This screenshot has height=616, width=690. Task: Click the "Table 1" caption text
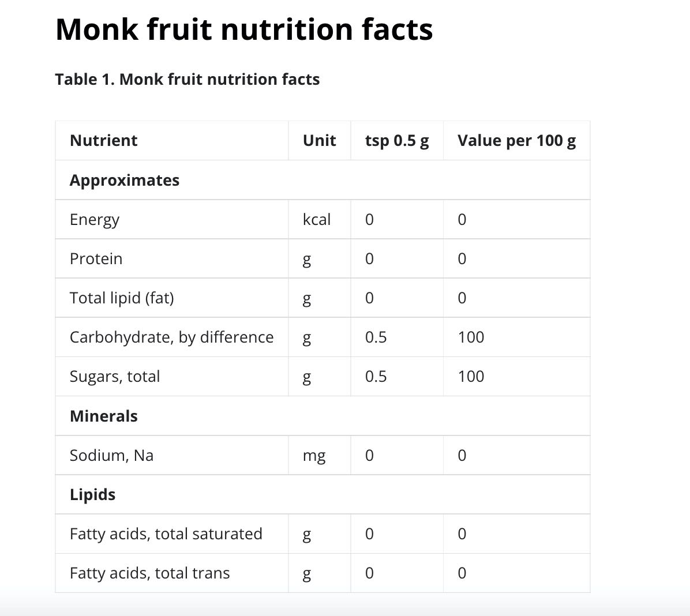[187, 79]
